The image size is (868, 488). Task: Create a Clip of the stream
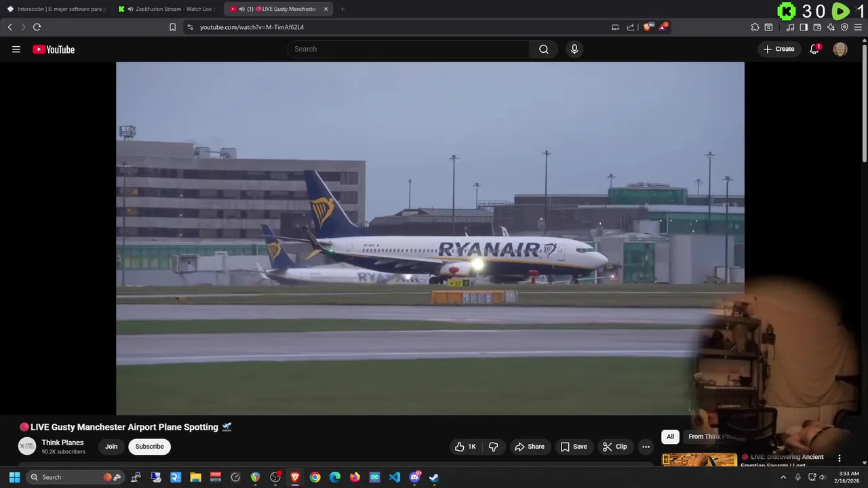tap(615, 447)
